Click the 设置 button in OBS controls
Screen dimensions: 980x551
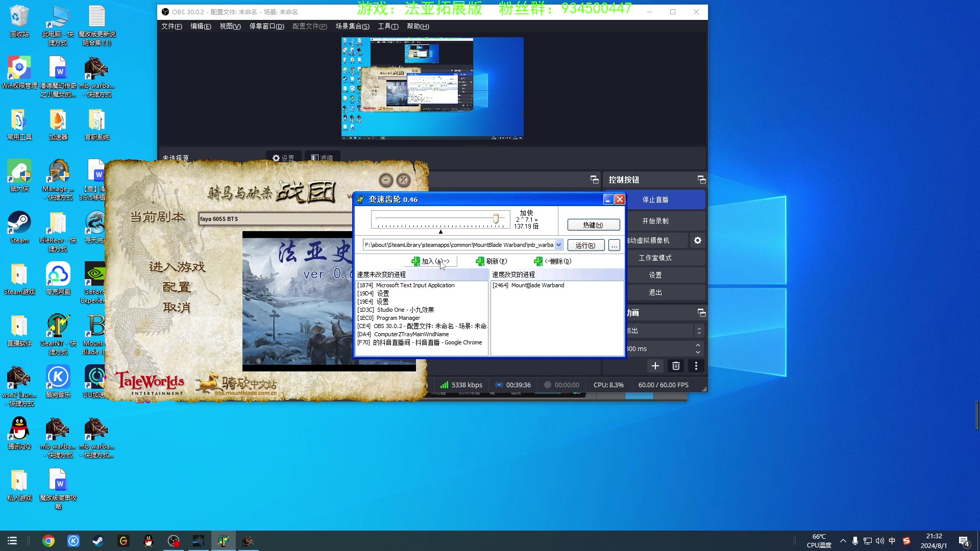(655, 275)
